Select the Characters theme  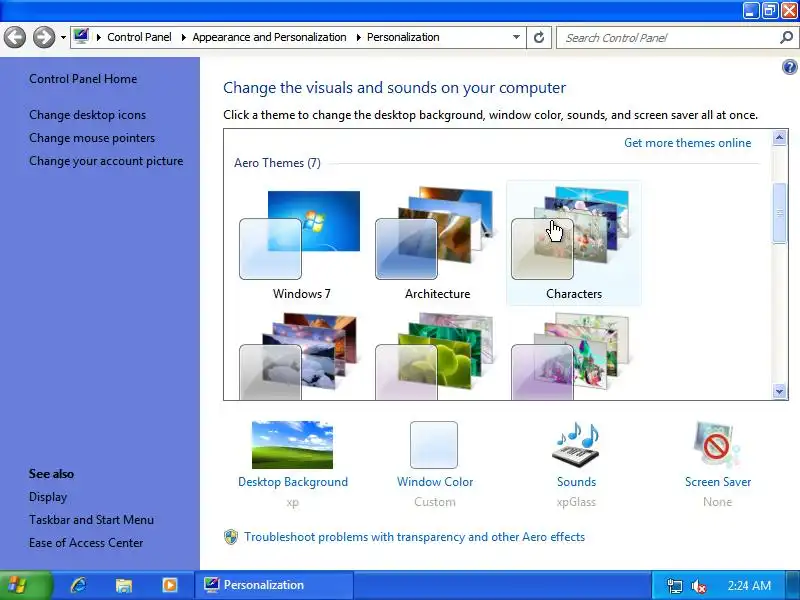tap(573, 243)
